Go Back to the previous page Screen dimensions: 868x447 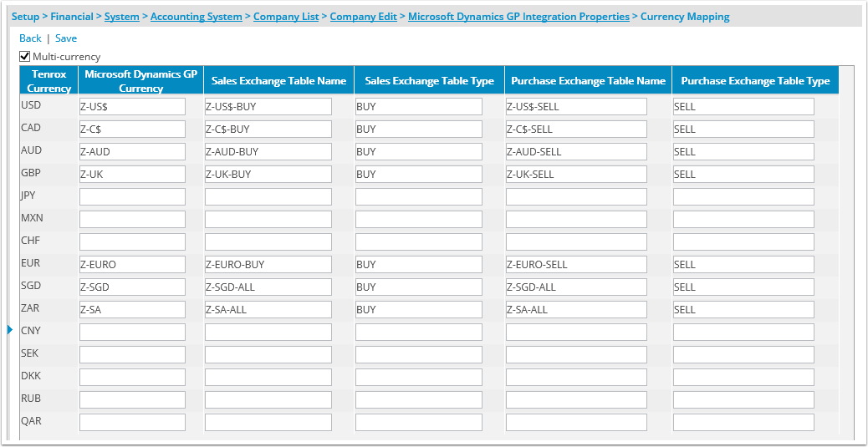(30, 38)
